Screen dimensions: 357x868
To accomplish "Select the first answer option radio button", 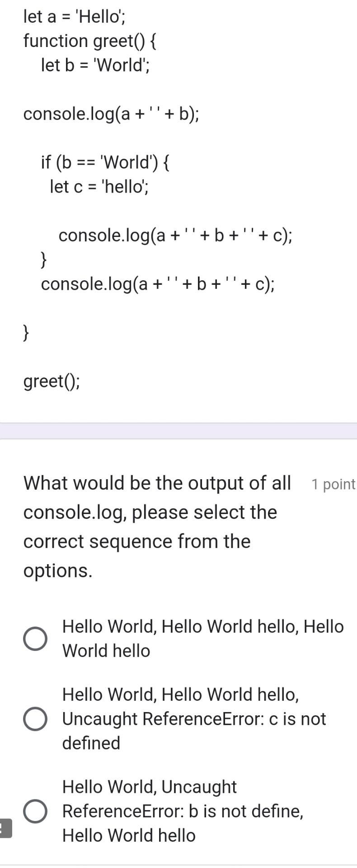I will (x=36, y=638).
